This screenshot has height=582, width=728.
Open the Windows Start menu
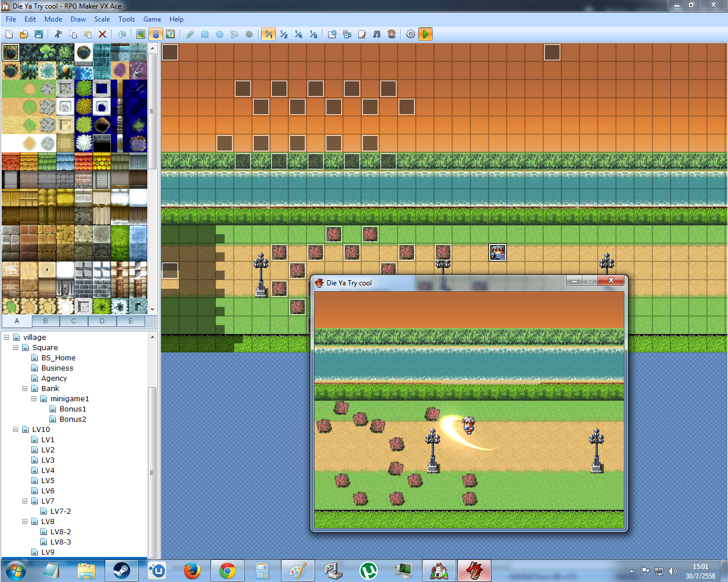click(x=15, y=570)
